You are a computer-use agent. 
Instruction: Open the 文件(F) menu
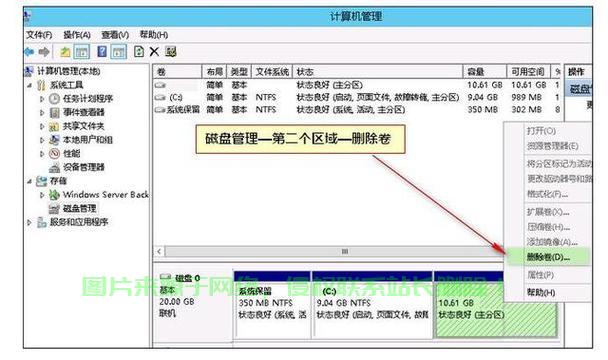(39, 35)
